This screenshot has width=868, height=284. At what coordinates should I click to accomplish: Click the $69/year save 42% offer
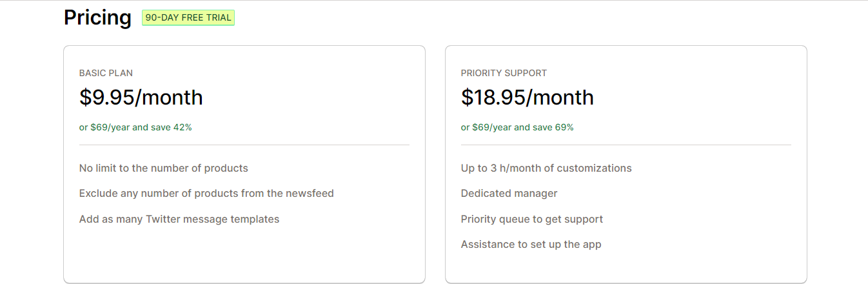pos(135,127)
